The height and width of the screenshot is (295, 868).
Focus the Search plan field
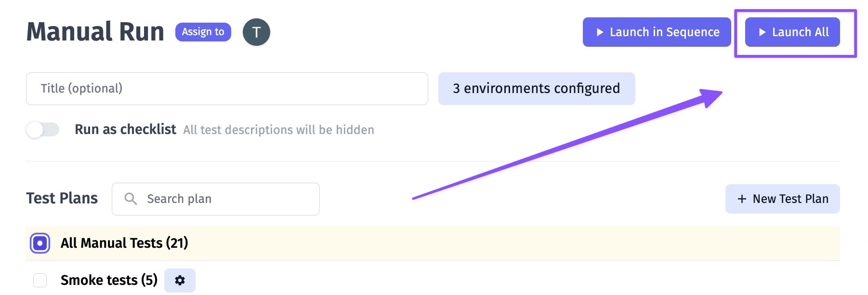click(x=216, y=199)
